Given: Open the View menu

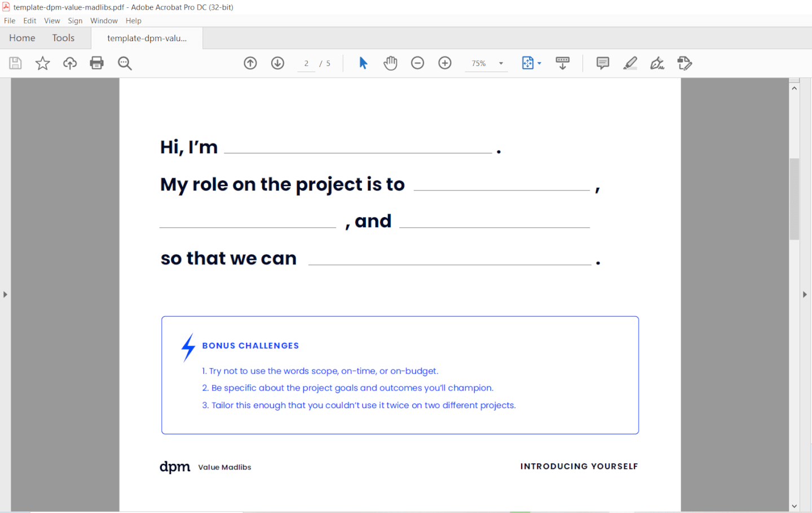Looking at the screenshot, I should [52, 21].
